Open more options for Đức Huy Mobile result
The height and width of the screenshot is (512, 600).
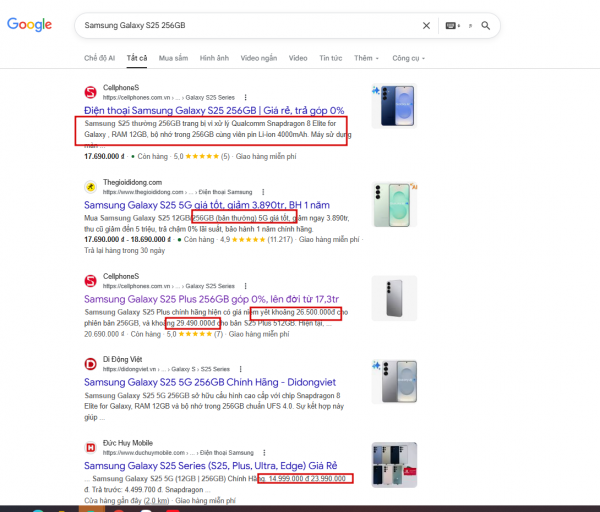(264, 453)
